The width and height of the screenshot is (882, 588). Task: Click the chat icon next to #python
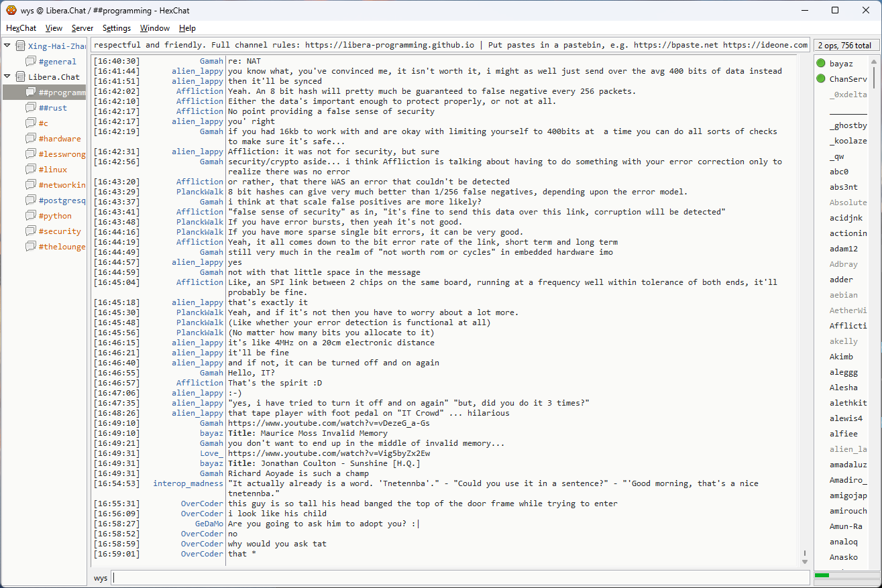click(31, 216)
